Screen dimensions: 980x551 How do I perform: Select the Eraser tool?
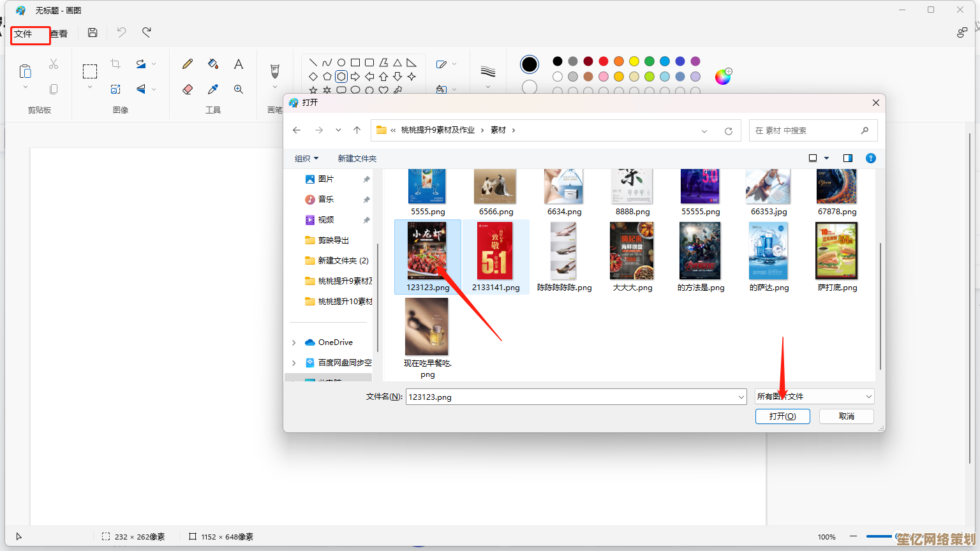point(188,89)
